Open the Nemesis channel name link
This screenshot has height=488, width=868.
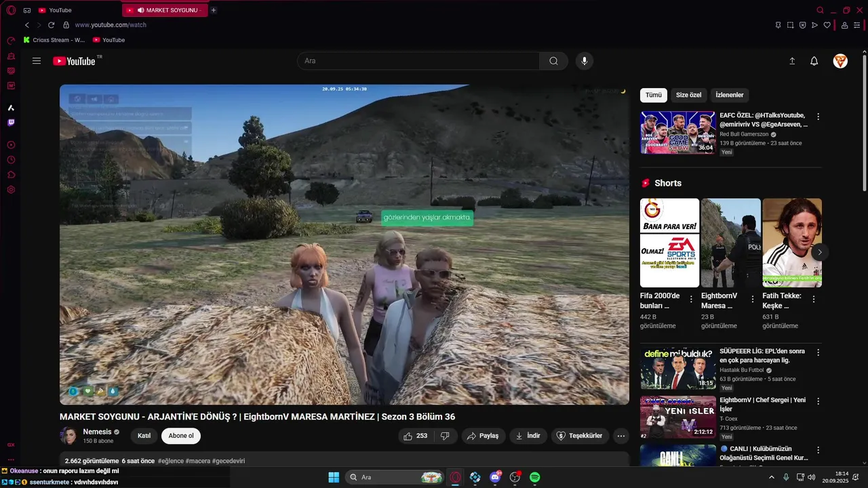[x=97, y=432]
